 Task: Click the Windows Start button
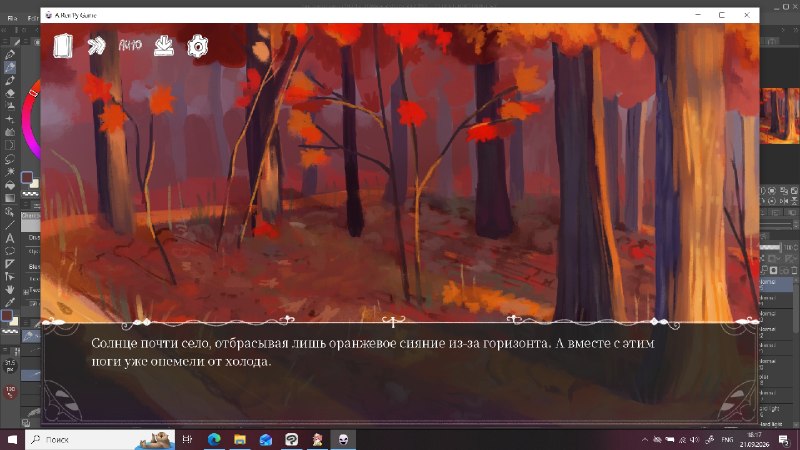point(12,439)
